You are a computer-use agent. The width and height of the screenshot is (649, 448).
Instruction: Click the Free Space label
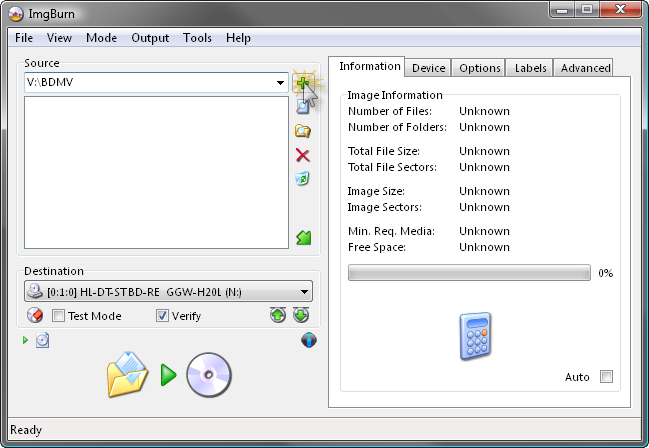tap(377, 247)
